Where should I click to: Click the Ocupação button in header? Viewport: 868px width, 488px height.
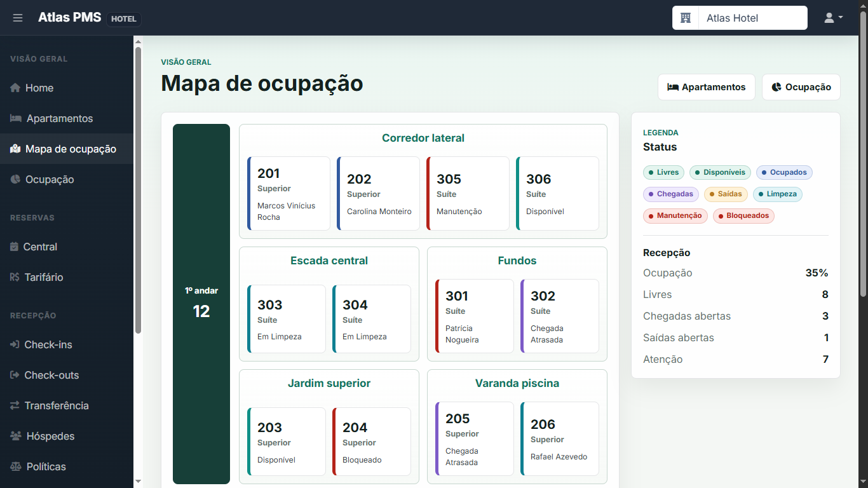[x=801, y=87]
